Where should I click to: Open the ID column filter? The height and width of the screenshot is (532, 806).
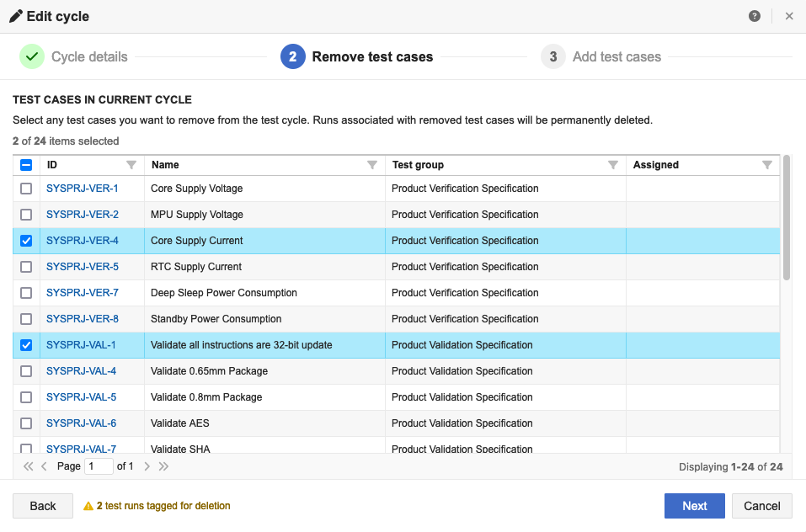click(x=131, y=165)
